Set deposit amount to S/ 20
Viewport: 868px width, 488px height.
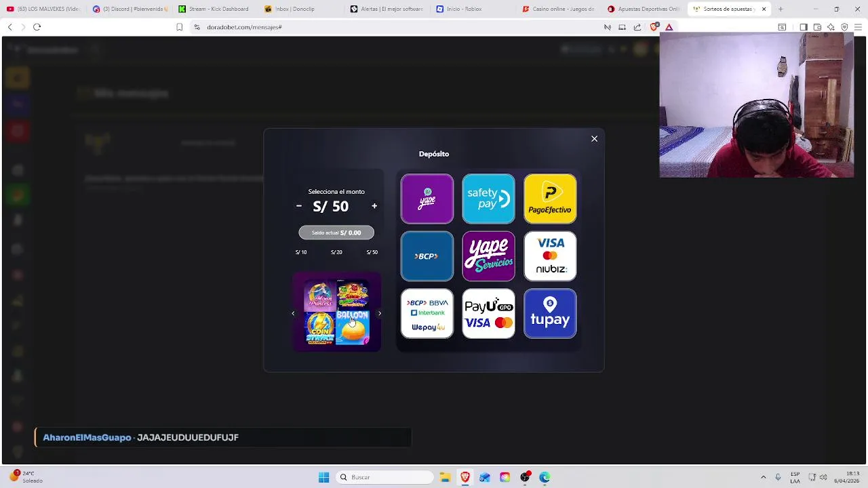click(x=336, y=252)
